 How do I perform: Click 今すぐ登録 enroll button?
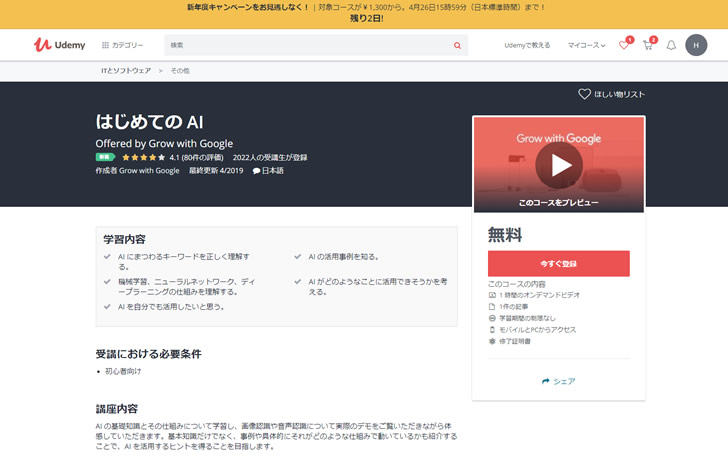(559, 263)
